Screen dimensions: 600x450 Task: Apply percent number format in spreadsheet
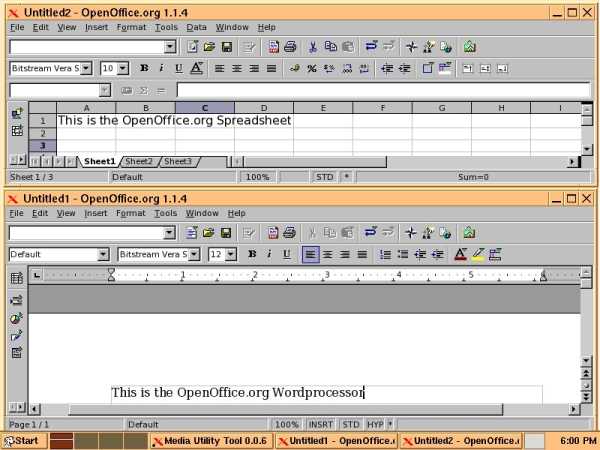(312, 68)
